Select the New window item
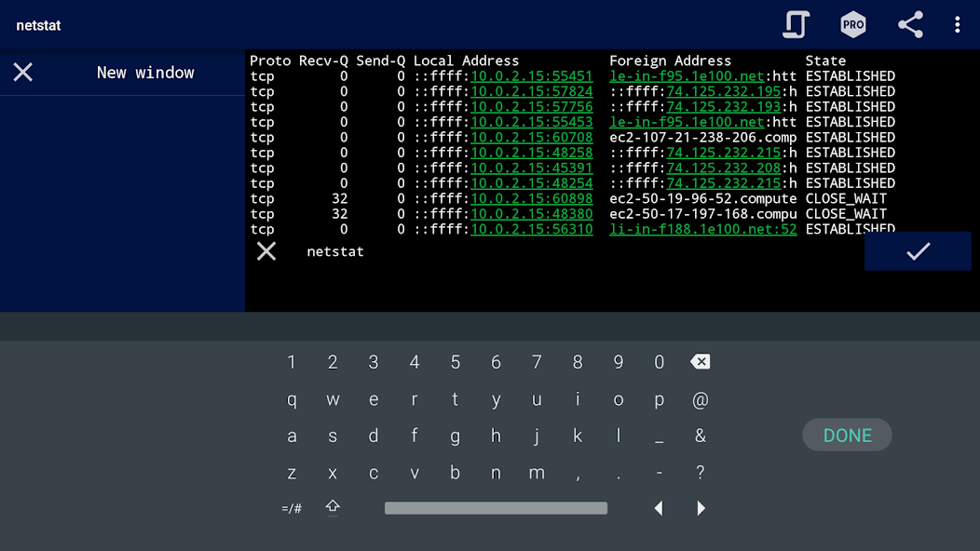The image size is (980, 551). click(x=145, y=73)
